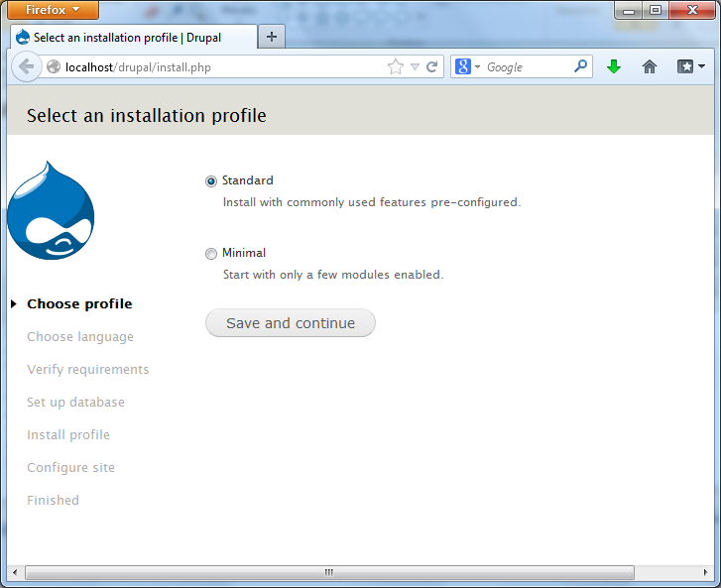The image size is (721, 588).
Task: Minimize the Firefox window
Action: point(629,10)
